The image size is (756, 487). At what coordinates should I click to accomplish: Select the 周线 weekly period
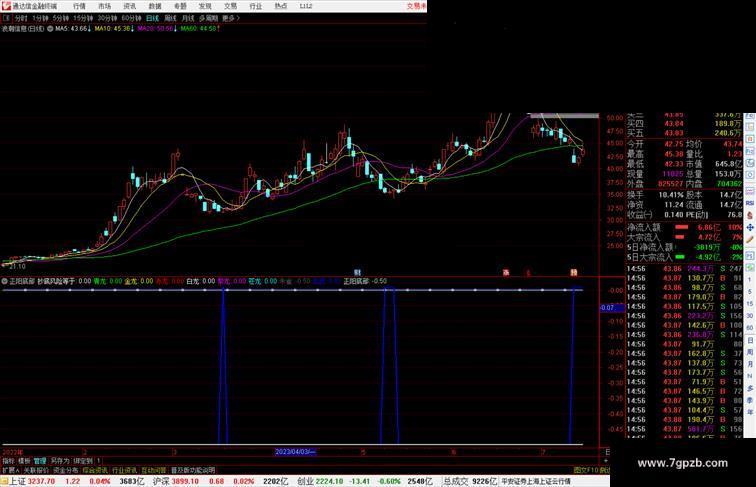pos(170,18)
